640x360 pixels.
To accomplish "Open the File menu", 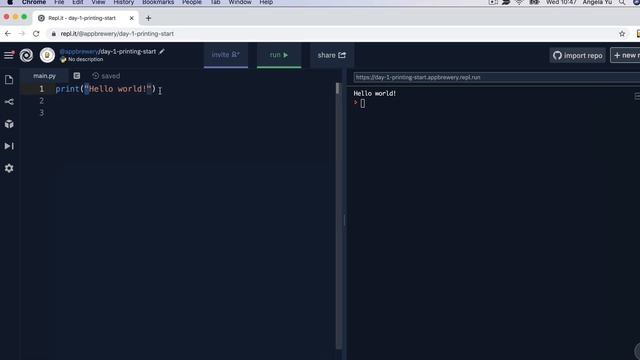I will click(59, 2).
